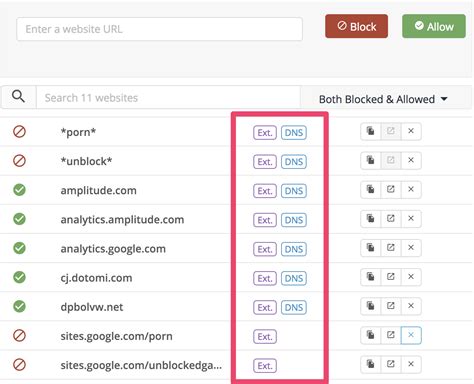Viewport: 474px width, 384px height.
Task: Copy the sites.google.com/unblockedga... entry
Action: [x=371, y=364]
